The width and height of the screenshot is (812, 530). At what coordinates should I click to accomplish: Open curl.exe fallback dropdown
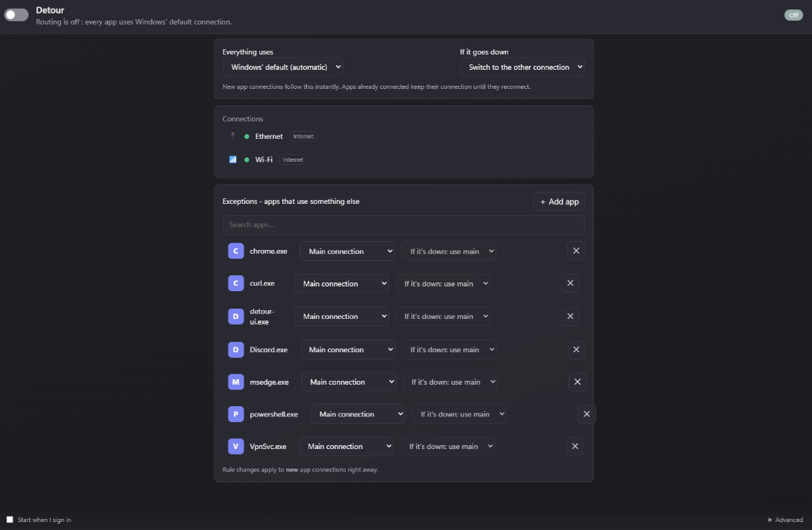[x=442, y=283]
